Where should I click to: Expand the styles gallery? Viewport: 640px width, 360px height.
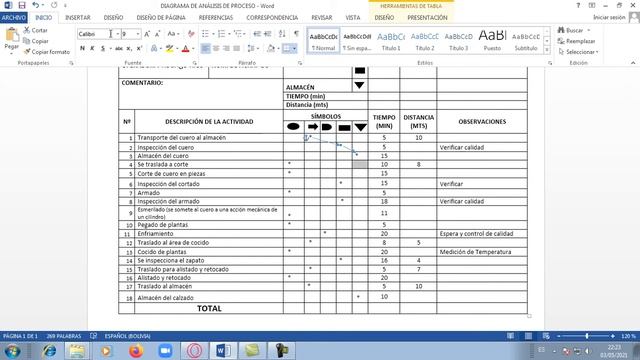(547, 50)
